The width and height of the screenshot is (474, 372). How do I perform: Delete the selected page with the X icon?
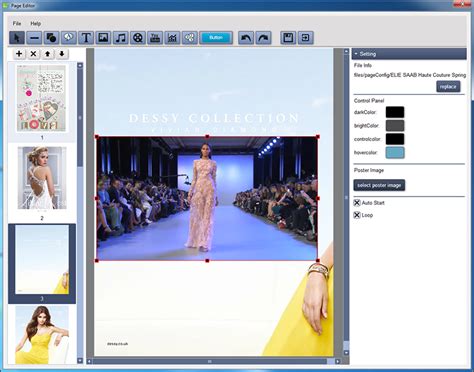point(33,54)
